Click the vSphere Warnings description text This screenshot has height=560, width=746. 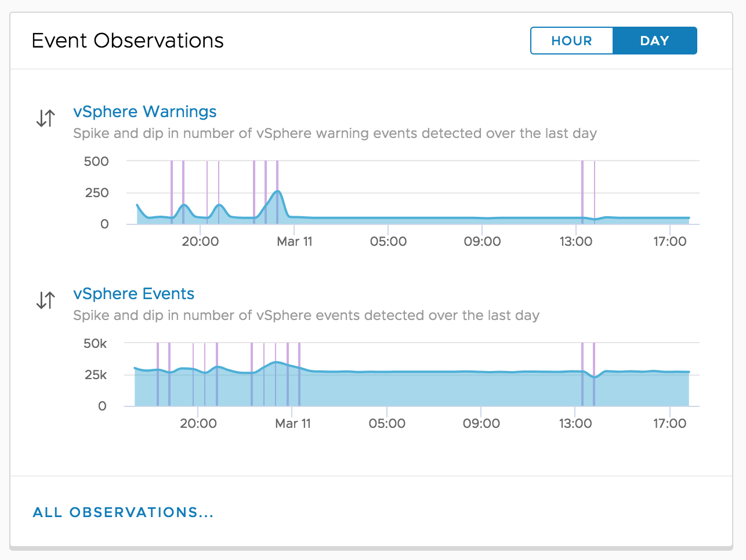tap(335, 133)
